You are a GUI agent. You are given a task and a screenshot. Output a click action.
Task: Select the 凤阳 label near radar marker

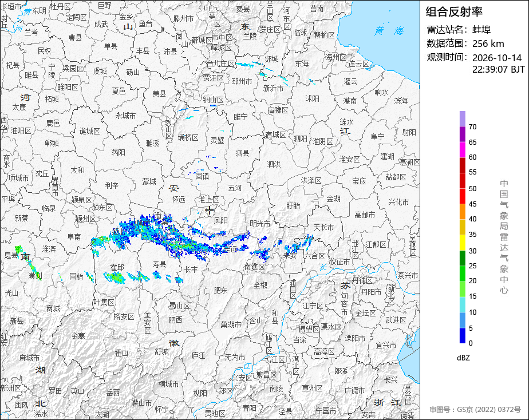[221, 220]
